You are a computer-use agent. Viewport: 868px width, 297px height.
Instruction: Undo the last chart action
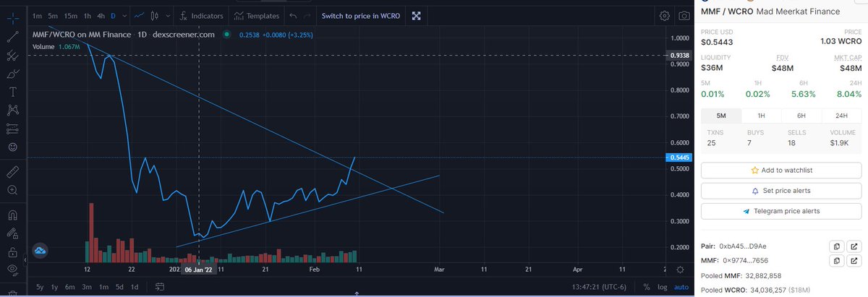click(292, 15)
